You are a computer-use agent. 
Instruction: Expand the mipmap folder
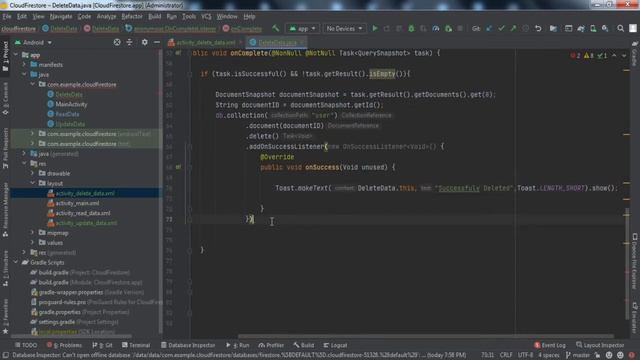coord(33,233)
